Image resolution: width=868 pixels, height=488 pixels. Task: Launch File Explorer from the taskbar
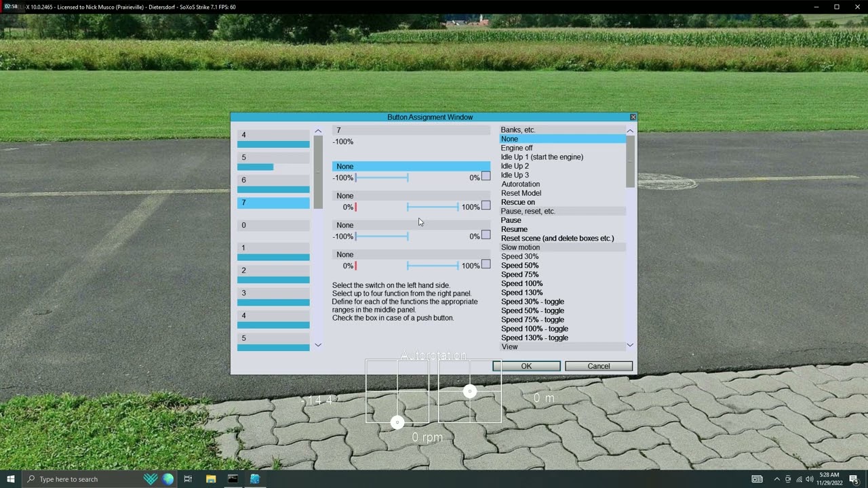click(x=211, y=479)
